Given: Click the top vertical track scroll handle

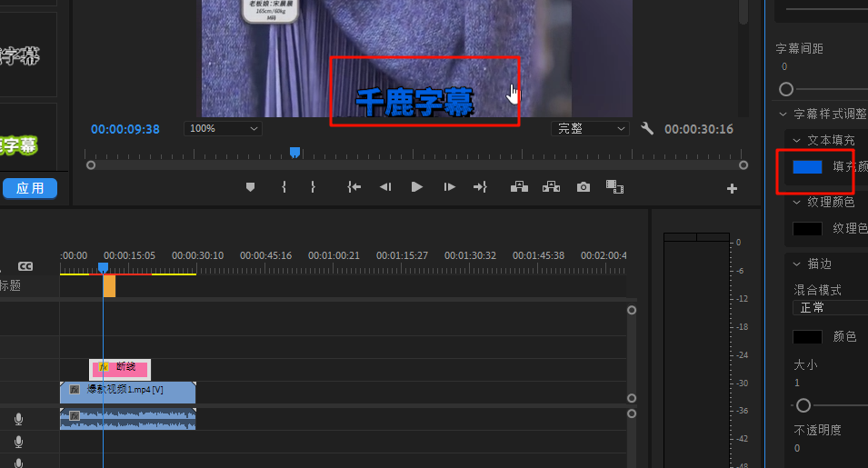Looking at the screenshot, I should (x=632, y=310).
